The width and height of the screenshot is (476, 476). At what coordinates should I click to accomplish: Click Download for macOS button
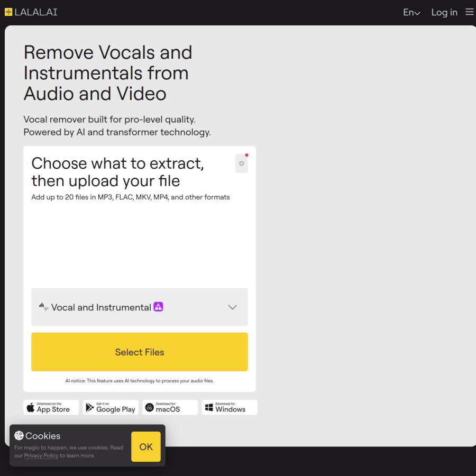pyautogui.click(x=170, y=407)
